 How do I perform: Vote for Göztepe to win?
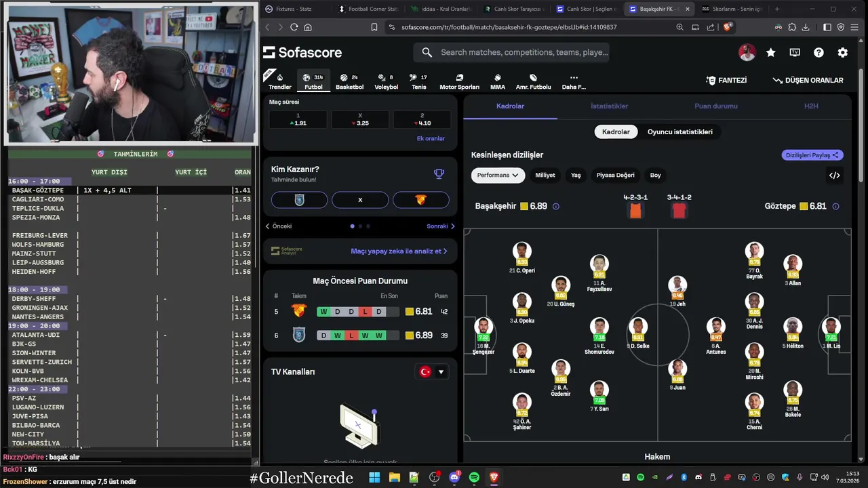[x=420, y=200]
